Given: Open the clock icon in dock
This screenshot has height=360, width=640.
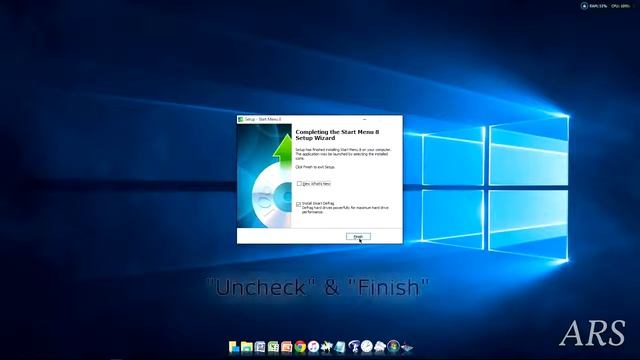Looking at the screenshot, I should (x=367, y=347).
